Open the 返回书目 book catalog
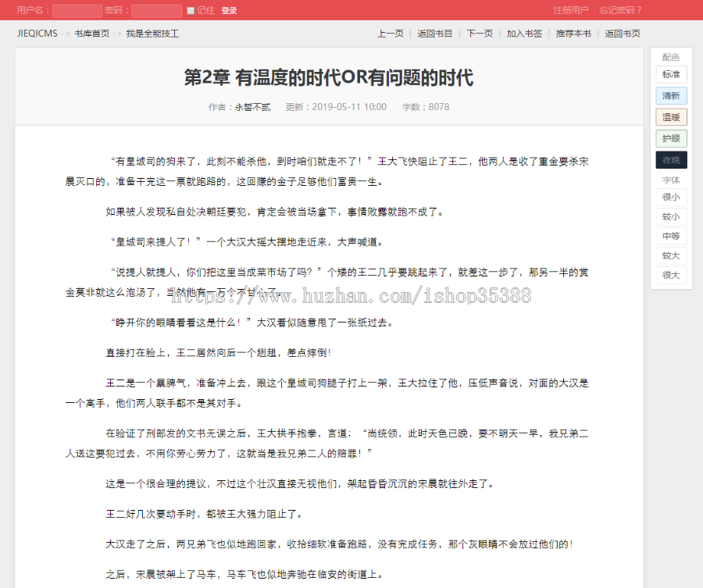Image resolution: width=703 pixels, height=588 pixels. (x=434, y=34)
